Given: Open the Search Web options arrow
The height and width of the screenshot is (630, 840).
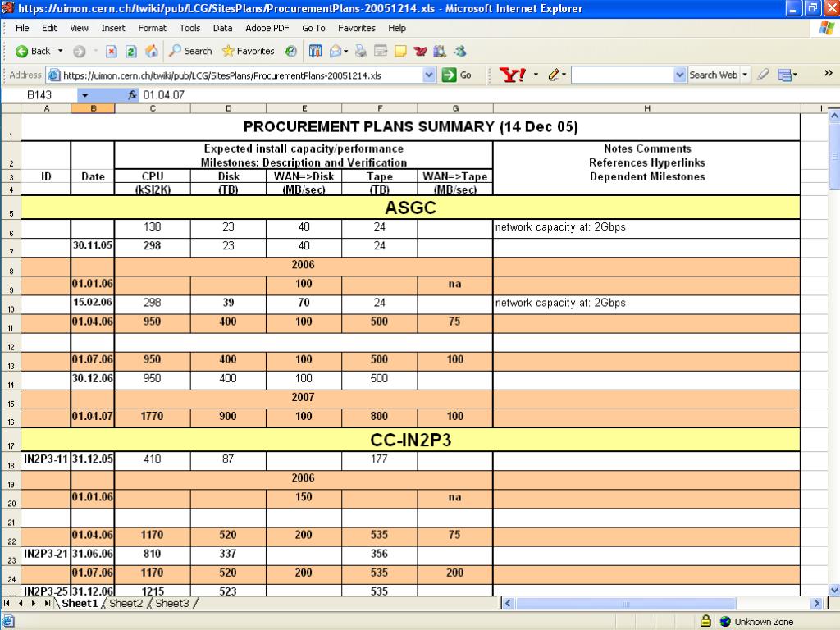Looking at the screenshot, I should (x=745, y=75).
